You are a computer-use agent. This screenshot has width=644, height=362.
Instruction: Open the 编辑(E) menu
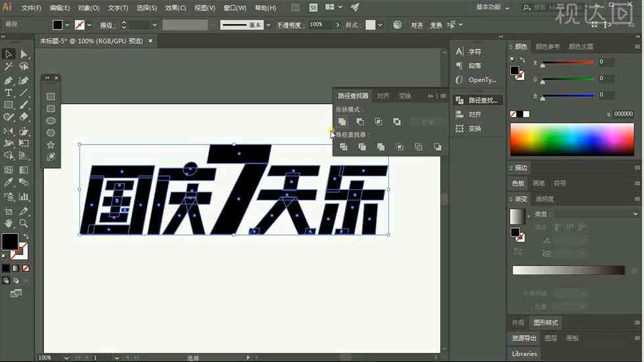[60, 8]
